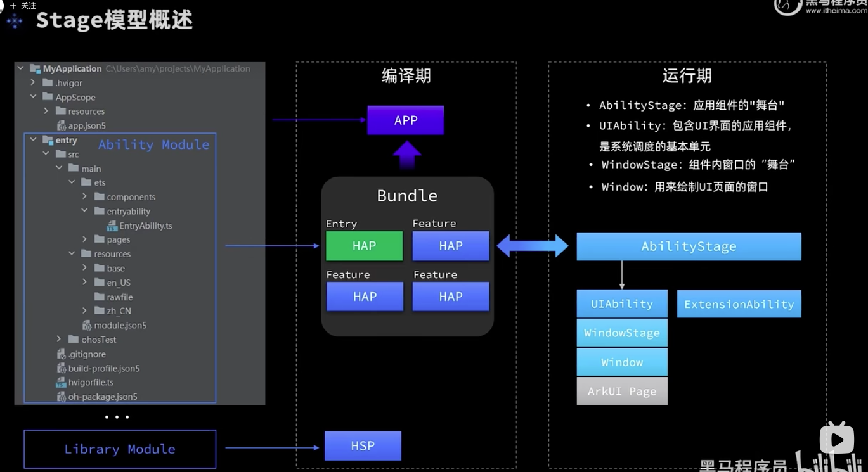Click the module.json5 file icon
The width and height of the screenshot is (868, 472).
[x=87, y=325]
